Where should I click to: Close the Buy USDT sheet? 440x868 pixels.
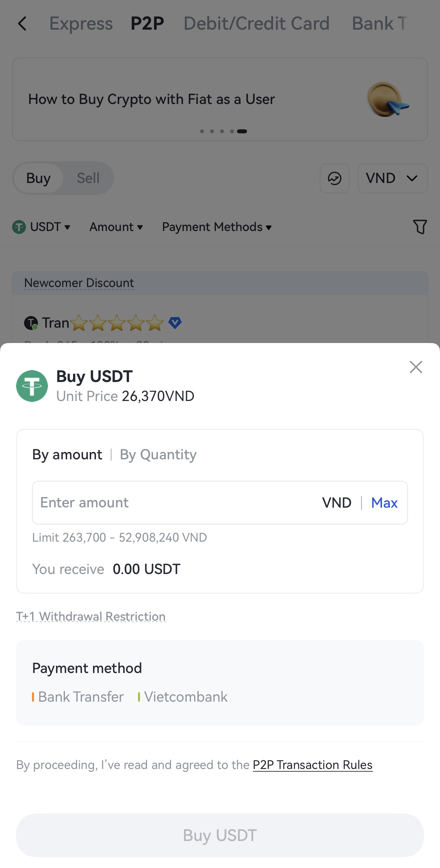[x=416, y=367]
